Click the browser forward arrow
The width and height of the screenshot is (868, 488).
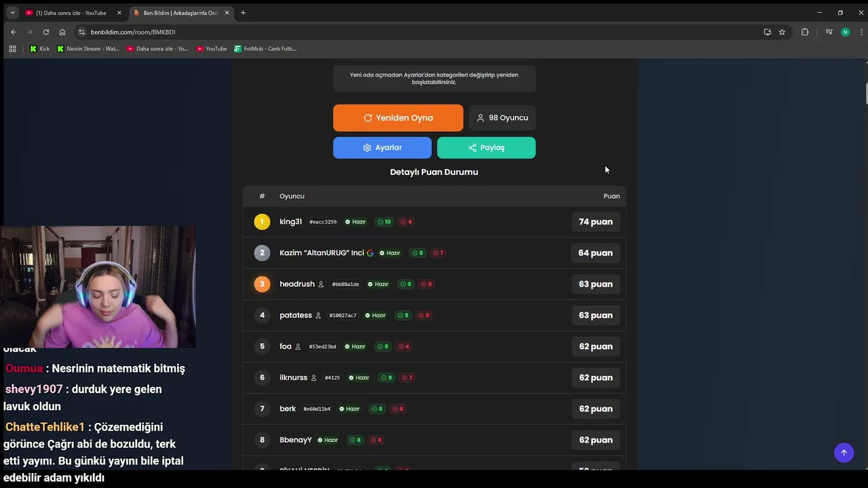(x=30, y=32)
